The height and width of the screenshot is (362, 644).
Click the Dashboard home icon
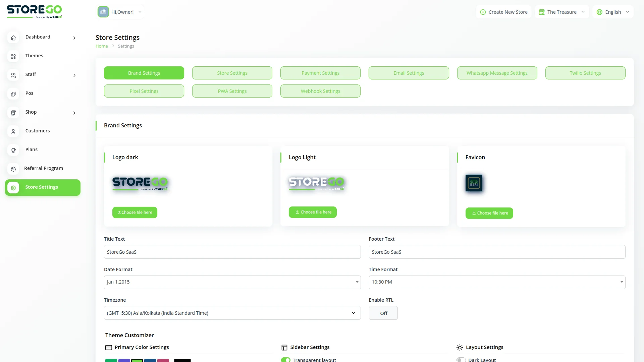13,38
